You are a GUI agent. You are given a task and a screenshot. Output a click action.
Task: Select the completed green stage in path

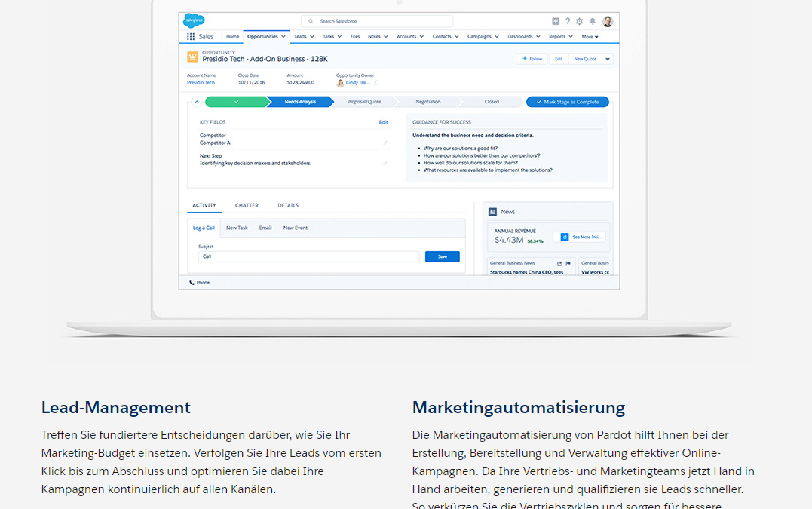[236, 102]
